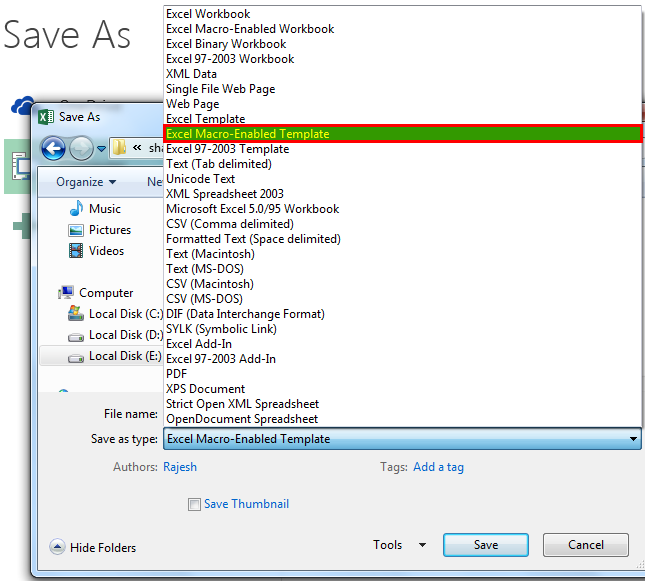Image resolution: width=645 pixels, height=581 pixels.
Task: Click the Local Disk (C:) drive icon
Action: pyautogui.click(x=76, y=314)
